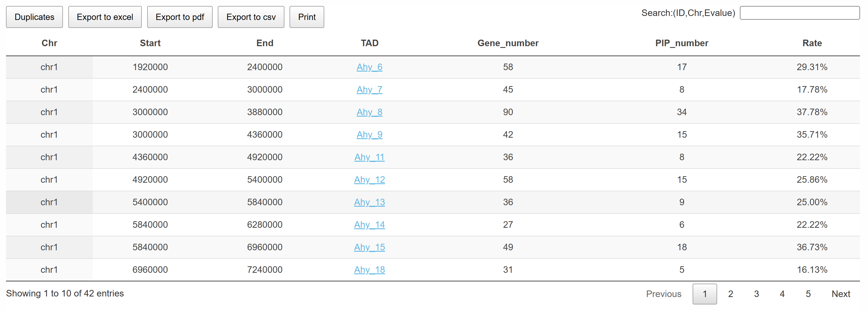The width and height of the screenshot is (868, 311).
Task: Go to page 5 of entries
Action: pyautogui.click(x=808, y=294)
